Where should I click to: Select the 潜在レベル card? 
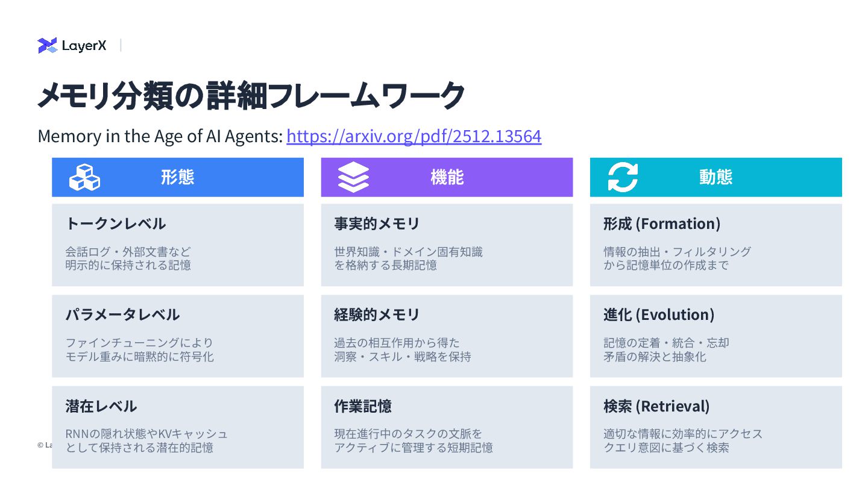coord(177,427)
